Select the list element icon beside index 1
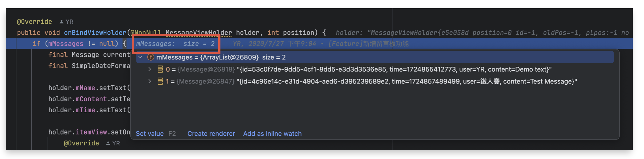Screen dimensions: 644x159 pyautogui.click(x=160, y=81)
